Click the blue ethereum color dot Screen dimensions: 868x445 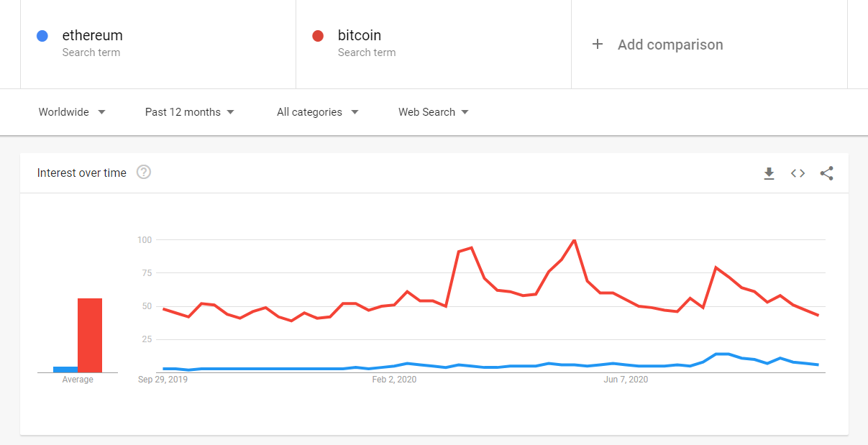point(42,35)
